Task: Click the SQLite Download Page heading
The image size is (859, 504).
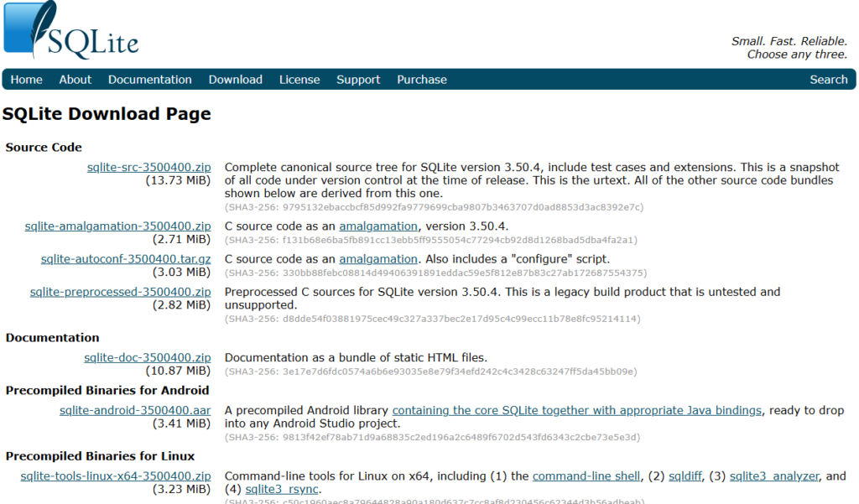Action: point(107,114)
